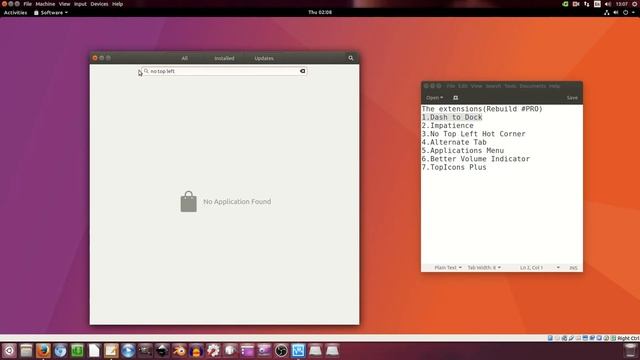Click the line '5.Applications Menu'

pyautogui.click(x=463, y=151)
